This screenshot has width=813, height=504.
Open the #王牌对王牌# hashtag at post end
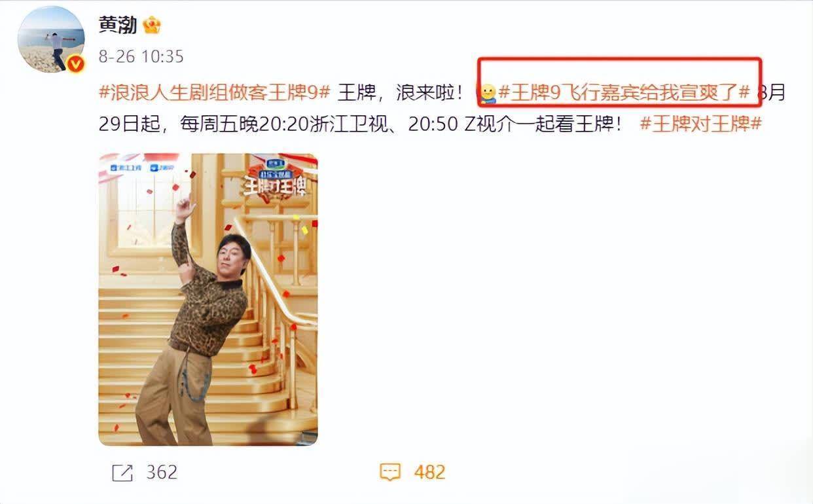[701, 123]
